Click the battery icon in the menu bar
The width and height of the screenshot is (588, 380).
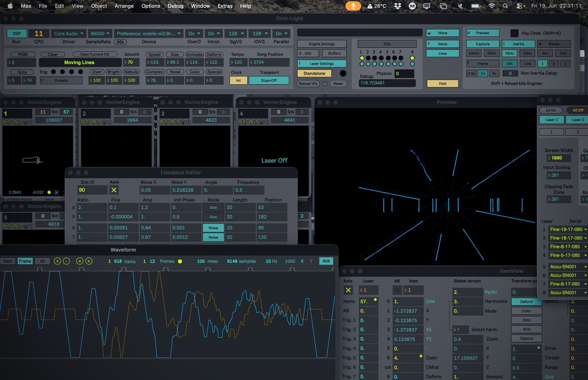[x=476, y=6]
